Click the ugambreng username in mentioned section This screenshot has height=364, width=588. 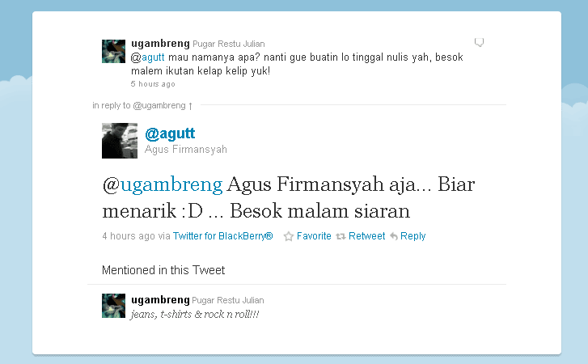coord(160,300)
